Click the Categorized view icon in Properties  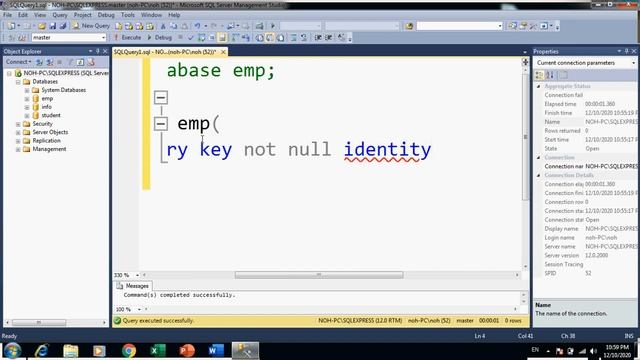pos(540,75)
